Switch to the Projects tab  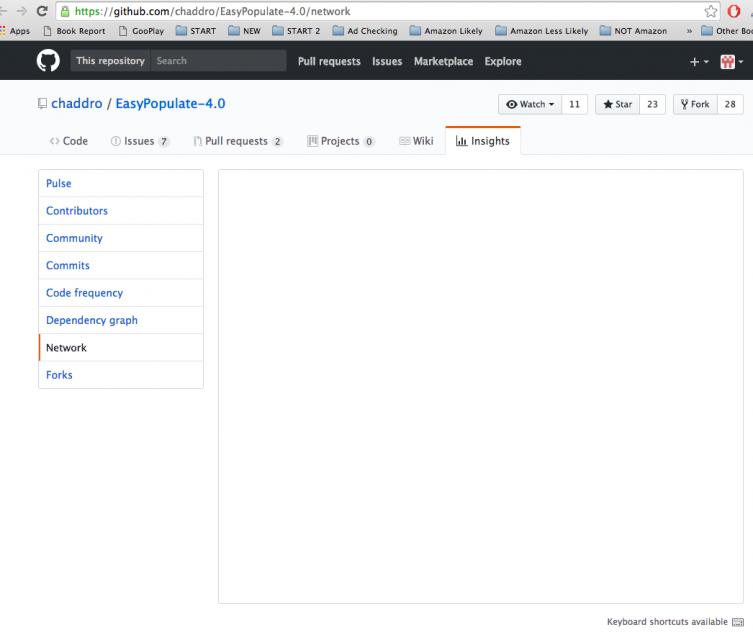click(x=340, y=141)
